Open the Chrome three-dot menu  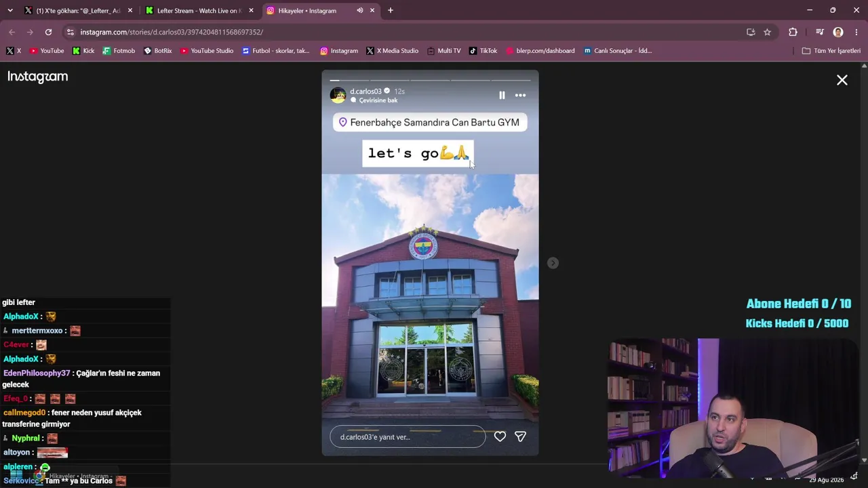click(857, 32)
